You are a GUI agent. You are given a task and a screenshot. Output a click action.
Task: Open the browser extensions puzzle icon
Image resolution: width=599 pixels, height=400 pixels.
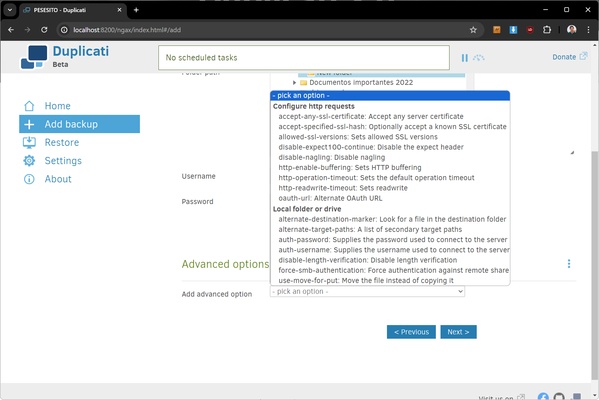tap(547, 30)
